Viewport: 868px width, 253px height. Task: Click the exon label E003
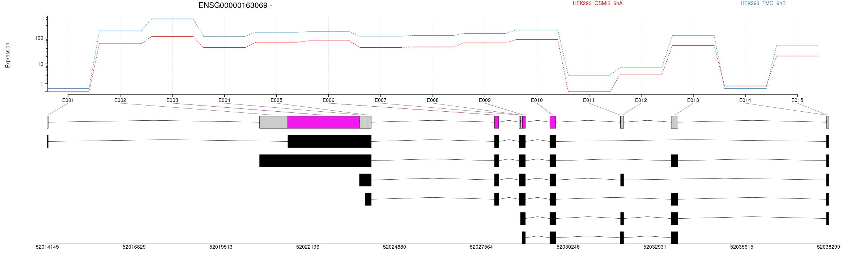tap(172, 100)
